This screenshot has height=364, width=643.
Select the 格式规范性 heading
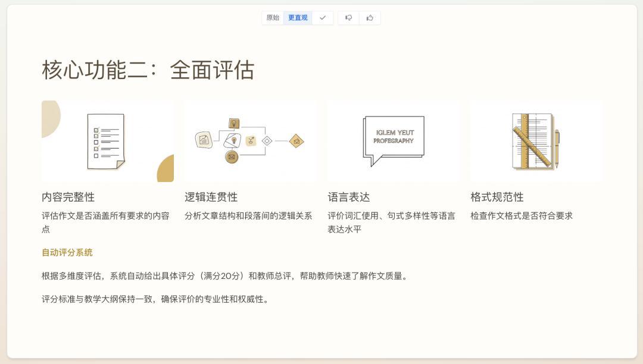click(x=497, y=197)
